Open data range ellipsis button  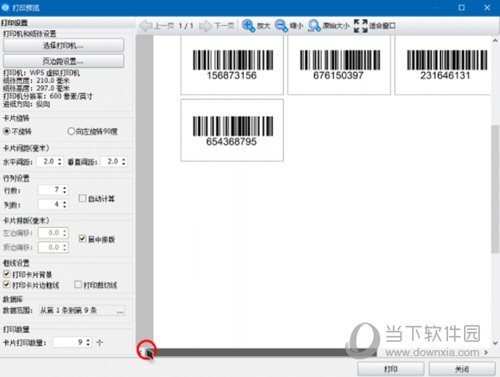[120, 311]
